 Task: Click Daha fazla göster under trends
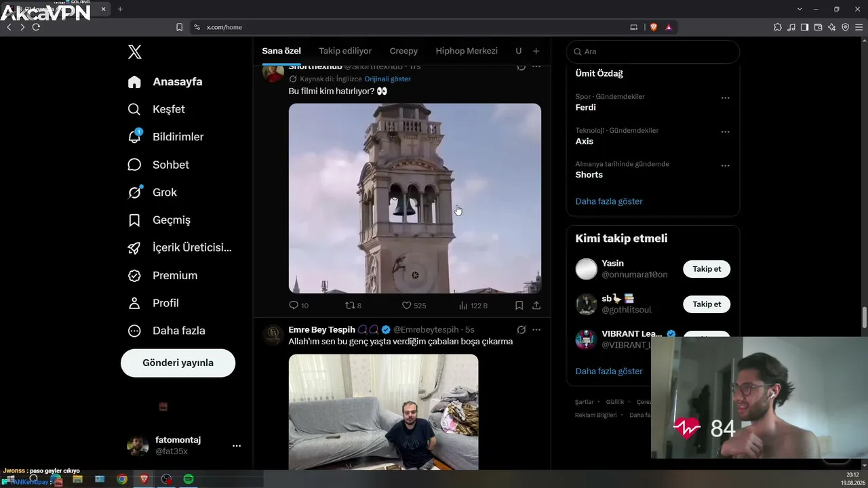609,201
